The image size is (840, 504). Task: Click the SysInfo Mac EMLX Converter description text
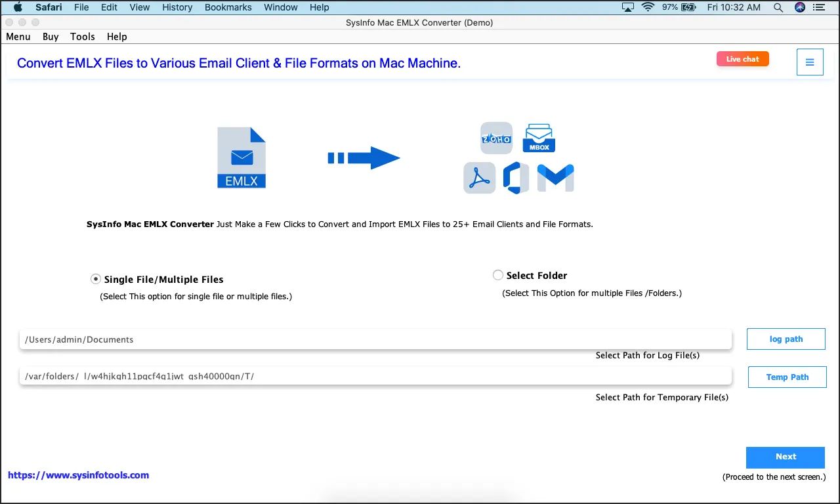pos(340,224)
